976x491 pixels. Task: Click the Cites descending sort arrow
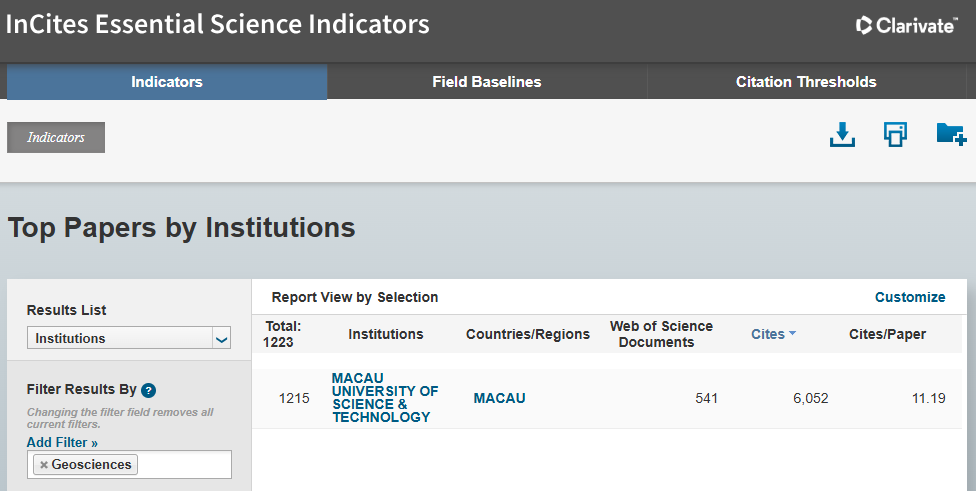point(792,334)
